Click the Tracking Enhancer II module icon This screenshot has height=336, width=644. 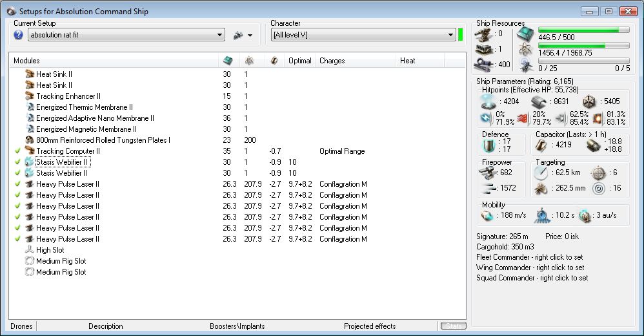tap(29, 96)
